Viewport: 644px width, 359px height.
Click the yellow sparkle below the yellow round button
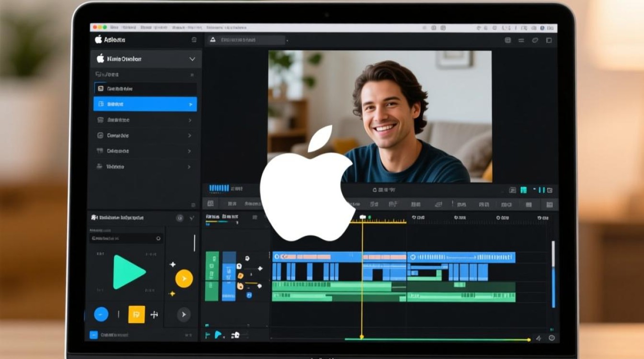pyautogui.click(x=172, y=293)
